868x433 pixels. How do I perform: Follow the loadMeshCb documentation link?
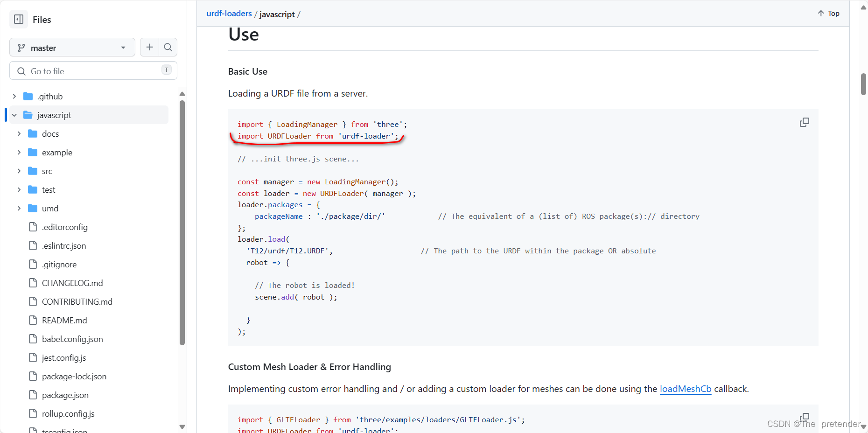pos(686,389)
